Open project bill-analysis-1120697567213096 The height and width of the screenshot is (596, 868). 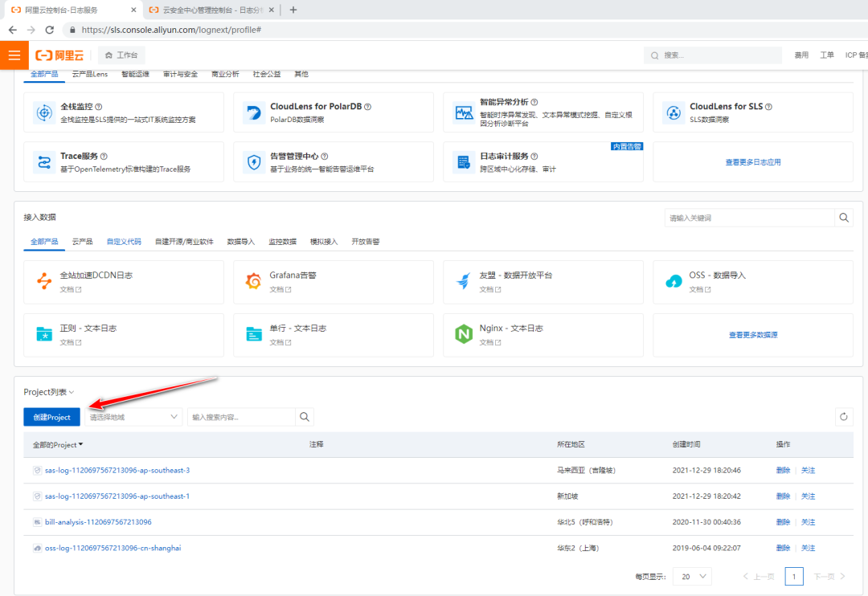click(x=98, y=521)
